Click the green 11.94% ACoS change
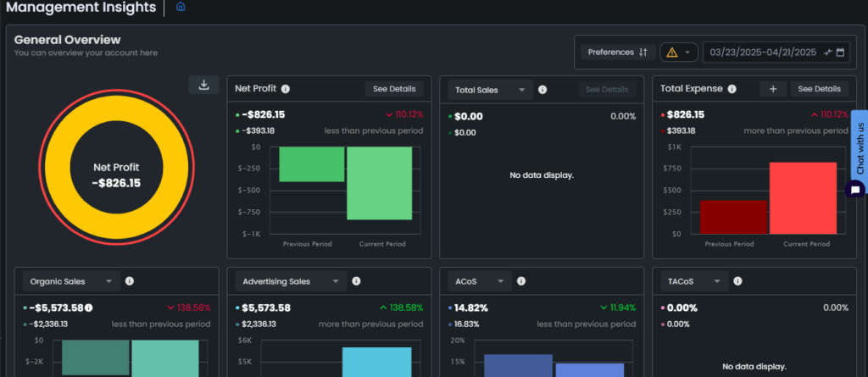The image size is (868, 377). (618, 308)
